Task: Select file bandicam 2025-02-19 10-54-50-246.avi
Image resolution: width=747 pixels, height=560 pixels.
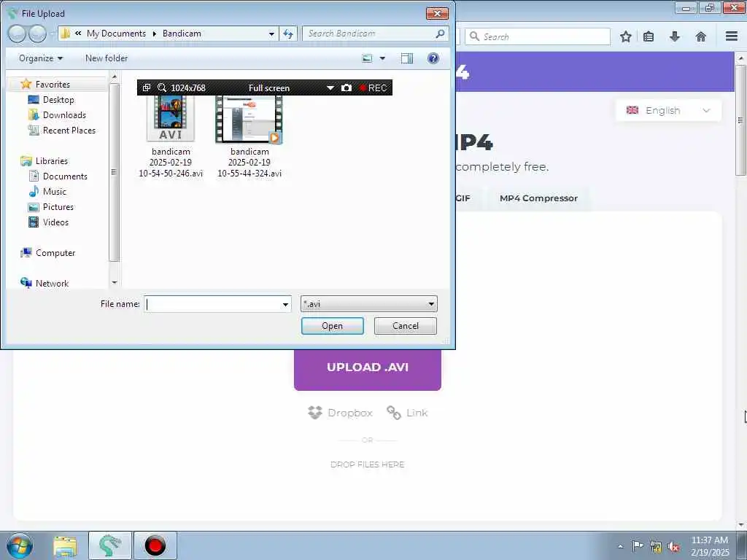Action: (171, 137)
